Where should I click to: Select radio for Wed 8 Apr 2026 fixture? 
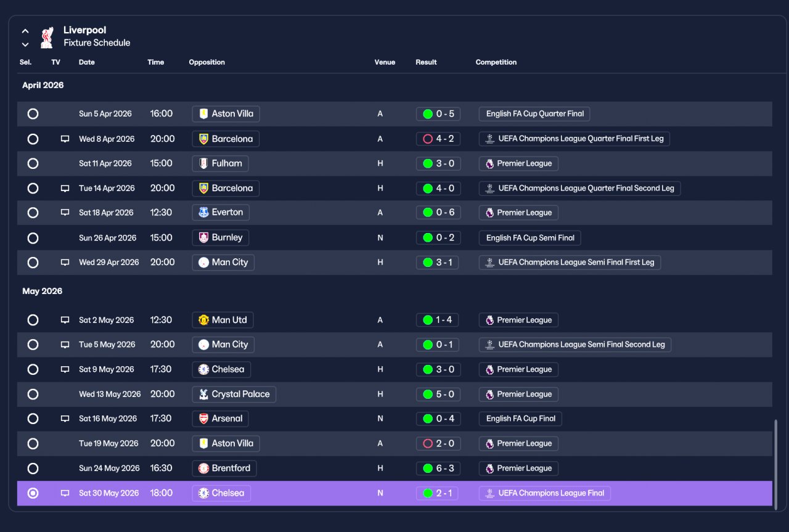pos(33,139)
